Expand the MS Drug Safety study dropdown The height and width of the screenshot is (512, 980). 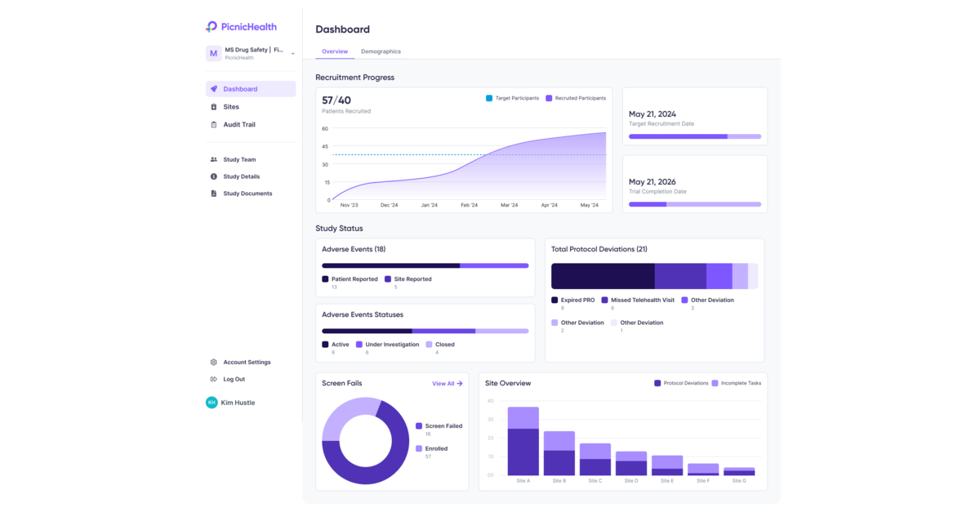pyautogui.click(x=293, y=54)
